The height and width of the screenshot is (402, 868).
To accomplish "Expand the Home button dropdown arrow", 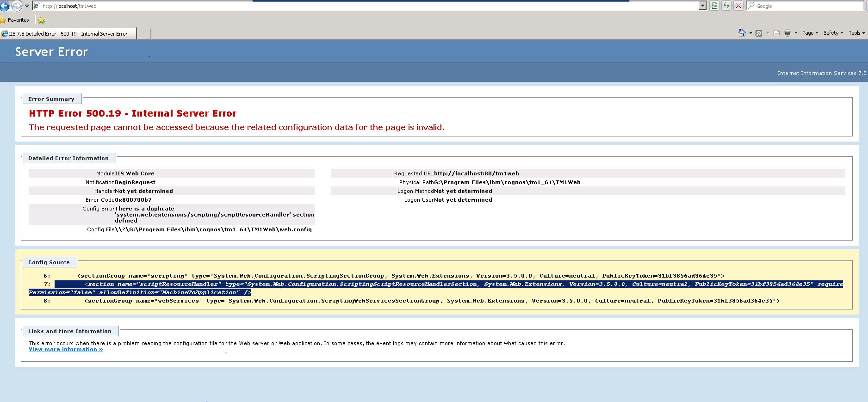I will (750, 33).
